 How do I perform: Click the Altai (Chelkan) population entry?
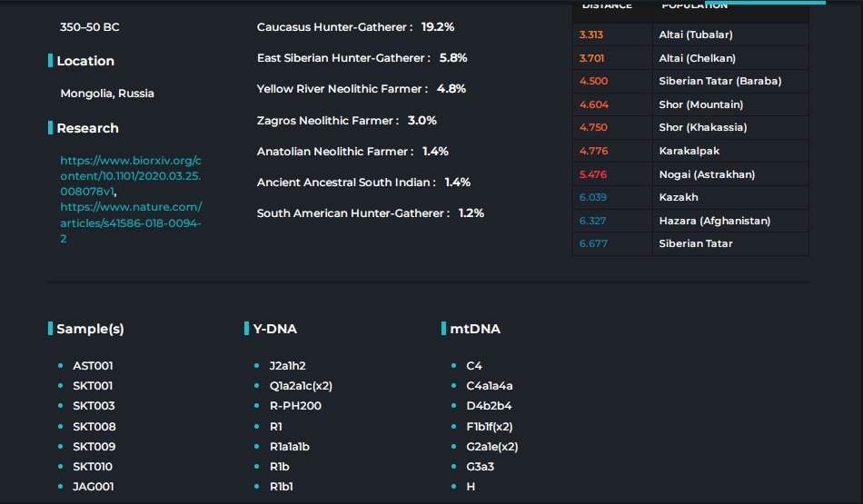pyautogui.click(x=695, y=58)
